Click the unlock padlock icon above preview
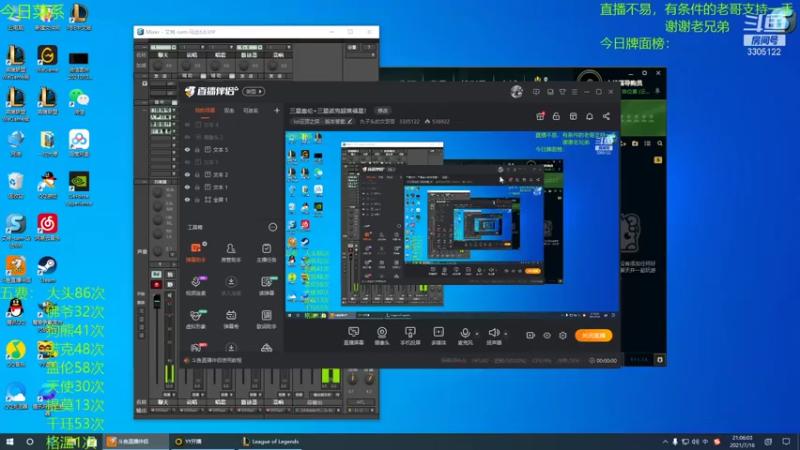This screenshot has height=450, width=800. pos(556,116)
